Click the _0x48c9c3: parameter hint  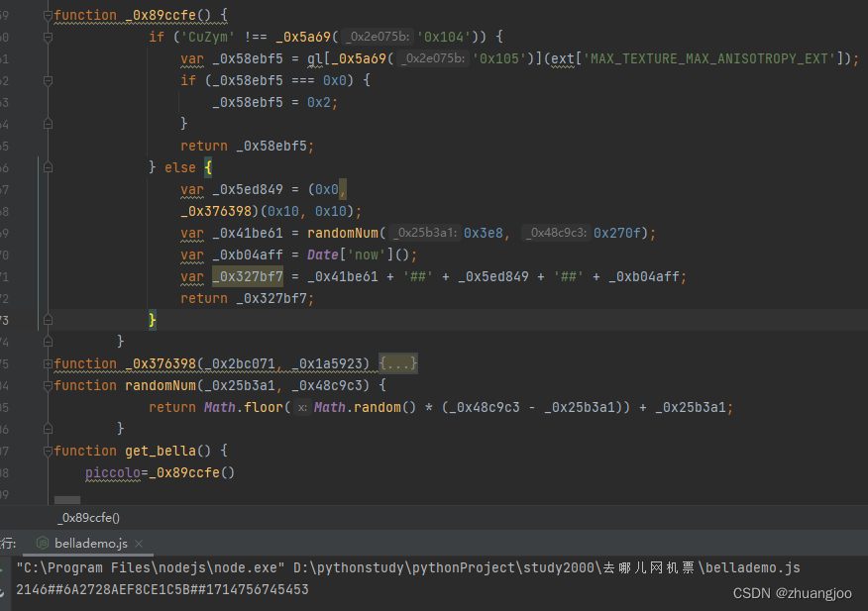(556, 233)
